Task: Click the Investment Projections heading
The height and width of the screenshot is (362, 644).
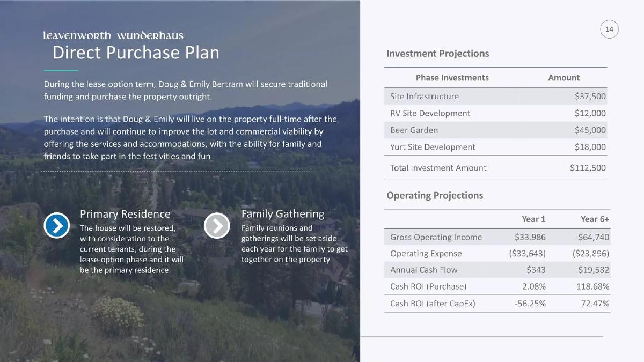Action: tap(438, 54)
